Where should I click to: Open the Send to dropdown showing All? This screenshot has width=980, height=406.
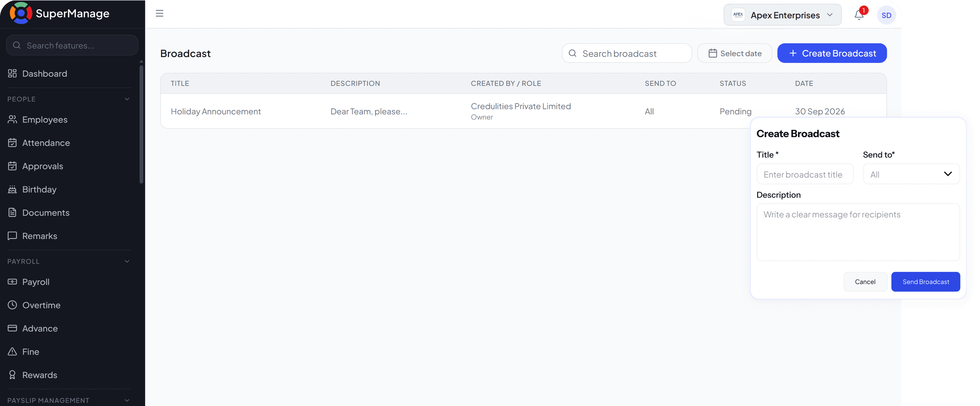pyautogui.click(x=911, y=174)
